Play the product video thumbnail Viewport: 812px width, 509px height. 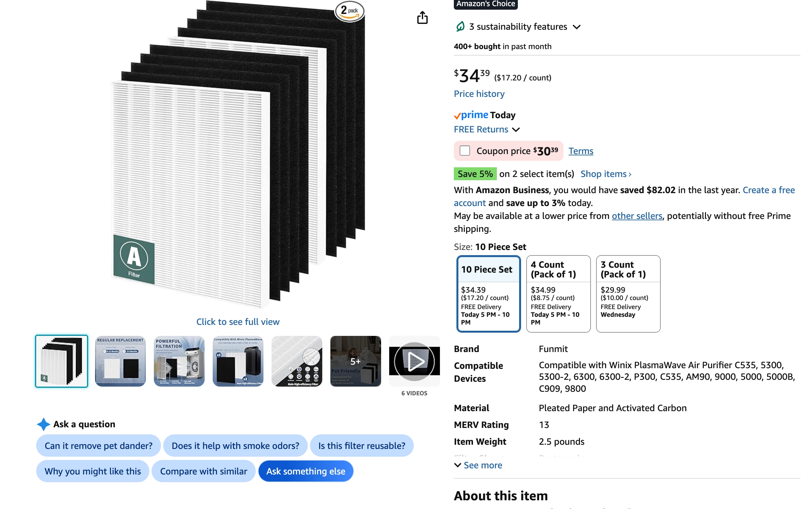tap(414, 361)
